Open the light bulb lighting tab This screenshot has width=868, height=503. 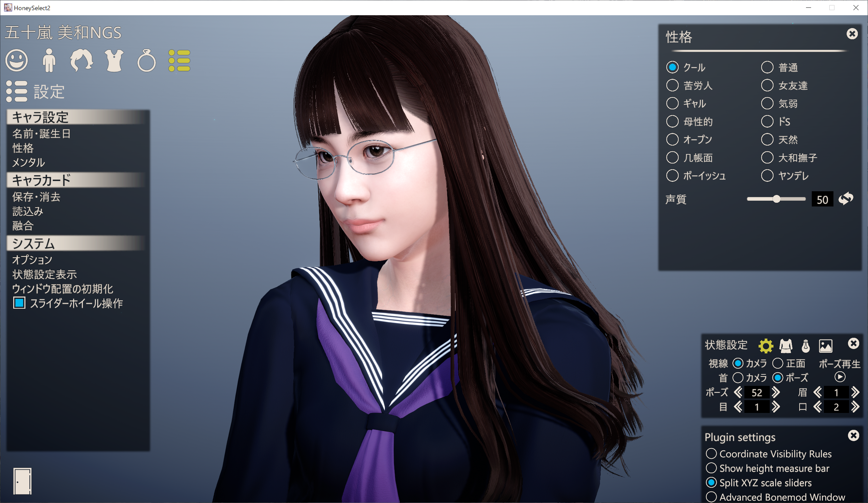click(x=806, y=346)
